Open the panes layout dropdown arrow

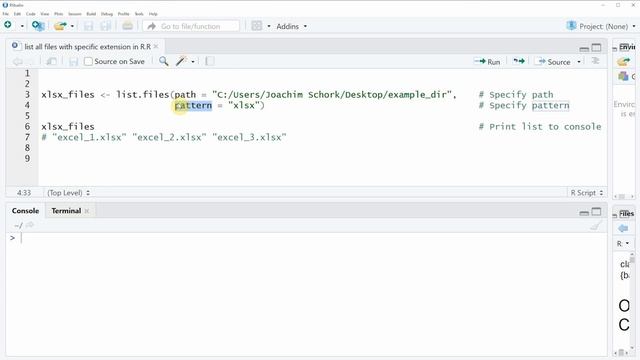click(269, 26)
